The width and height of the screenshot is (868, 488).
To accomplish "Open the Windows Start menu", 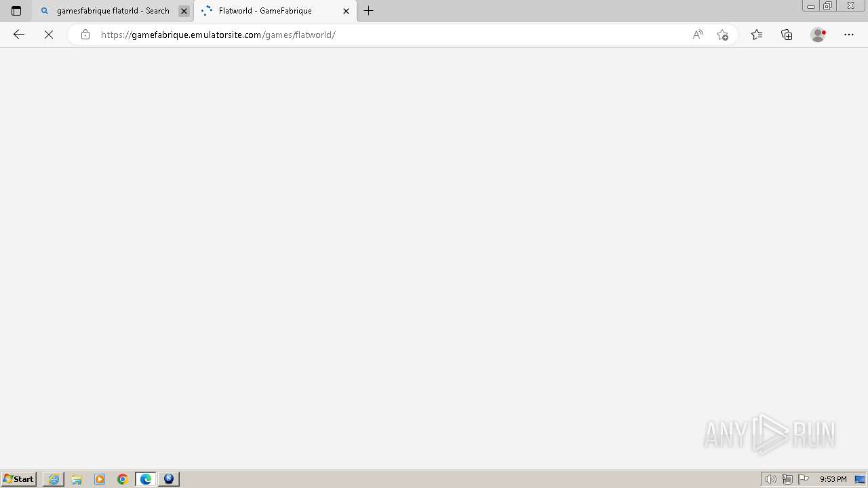I will (19, 479).
